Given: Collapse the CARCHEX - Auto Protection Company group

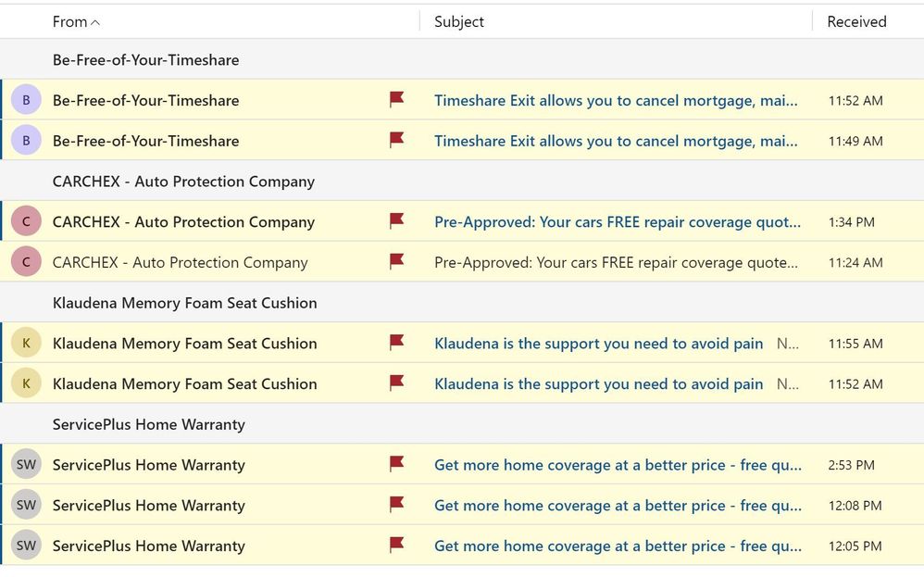Looking at the screenshot, I should (x=183, y=182).
